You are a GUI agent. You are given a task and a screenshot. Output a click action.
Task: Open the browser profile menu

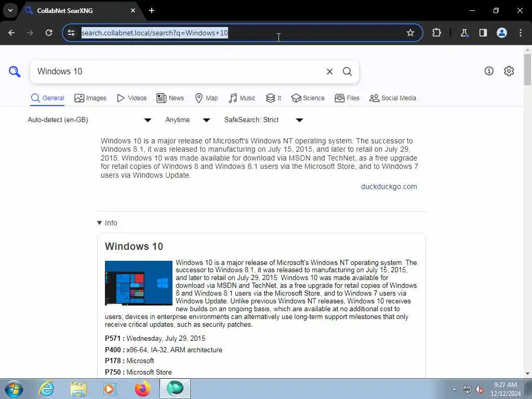(502, 33)
